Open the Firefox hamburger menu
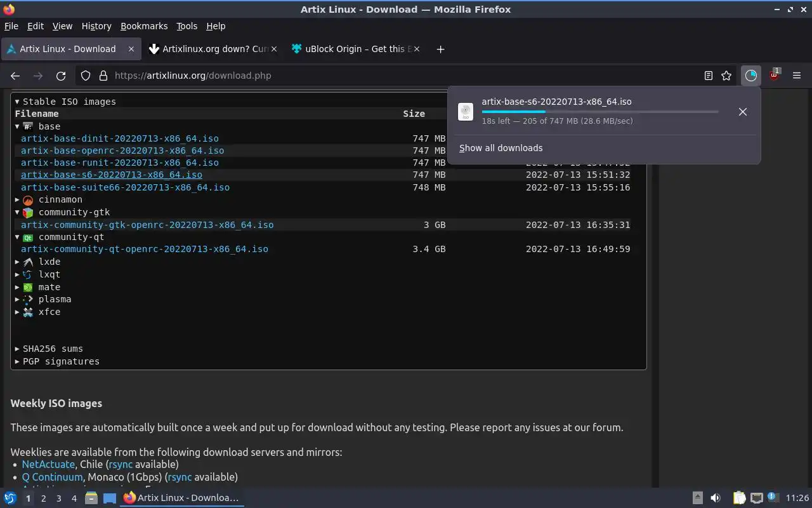The width and height of the screenshot is (812, 508). (x=797, y=76)
